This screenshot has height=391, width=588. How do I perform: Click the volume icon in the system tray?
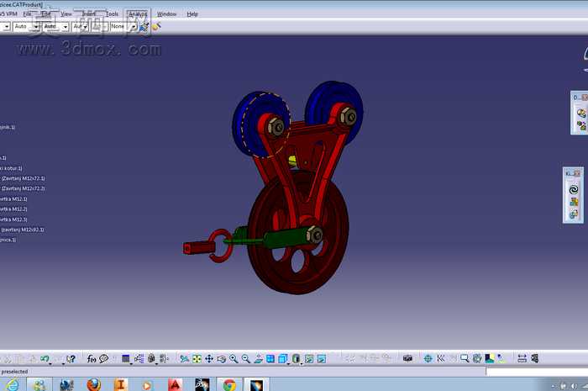[x=574, y=386]
